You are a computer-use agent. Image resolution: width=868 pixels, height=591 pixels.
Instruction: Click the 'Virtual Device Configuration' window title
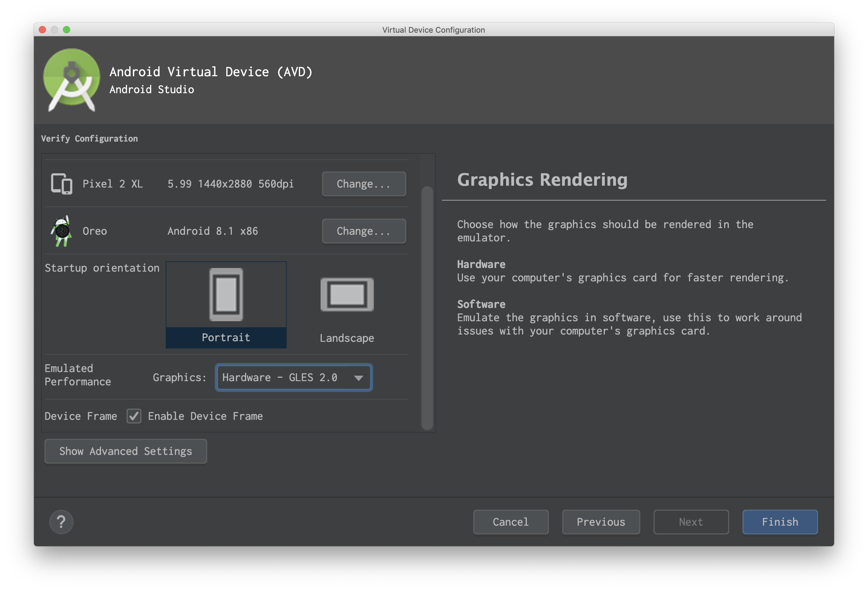pyautogui.click(x=434, y=30)
